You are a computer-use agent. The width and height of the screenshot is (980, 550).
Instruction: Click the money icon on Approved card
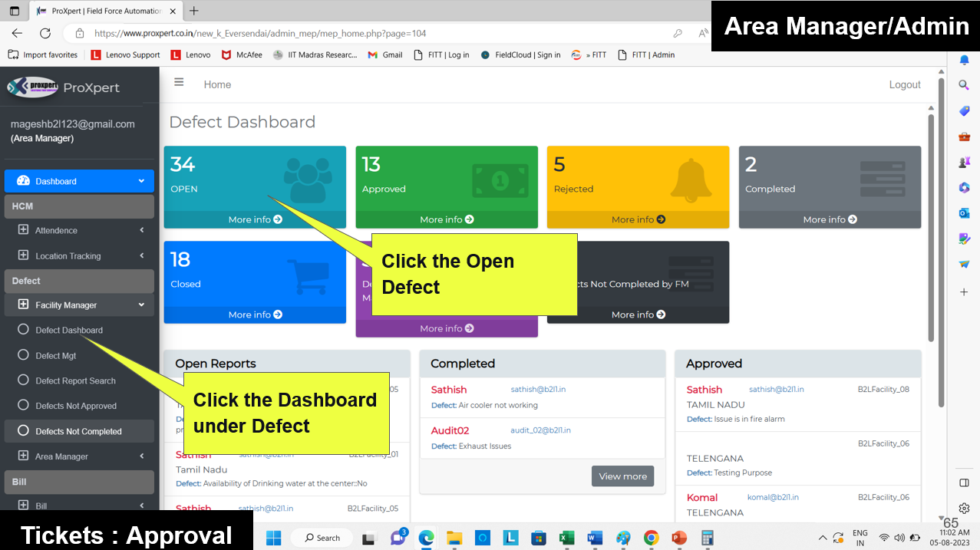(500, 180)
